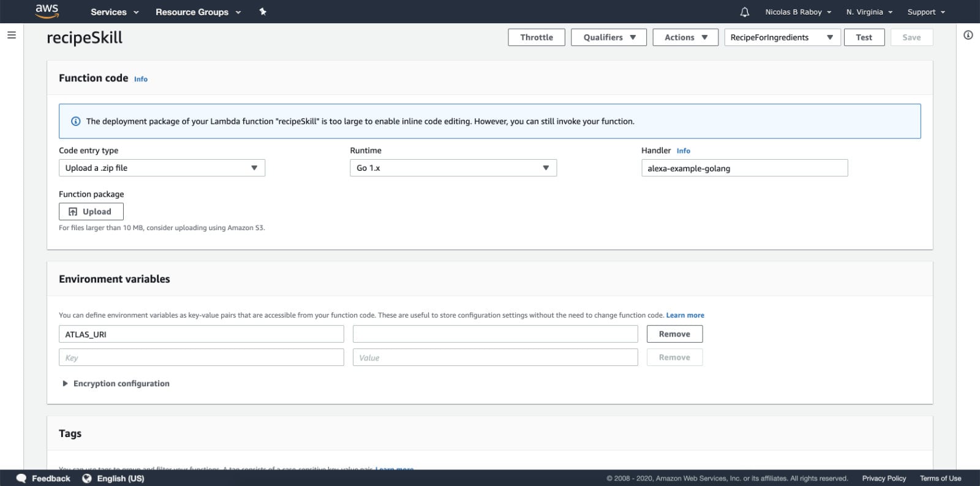Image resolution: width=980 pixels, height=486 pixels.
Task: Click the ATLAS_URI key field
Action: 202,334
